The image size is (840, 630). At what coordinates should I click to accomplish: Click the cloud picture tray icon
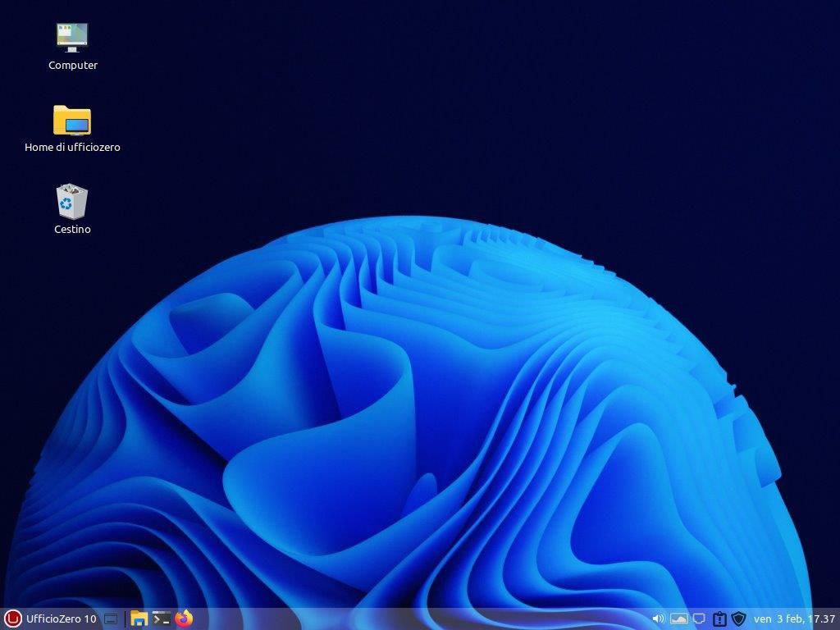(678, 619)
